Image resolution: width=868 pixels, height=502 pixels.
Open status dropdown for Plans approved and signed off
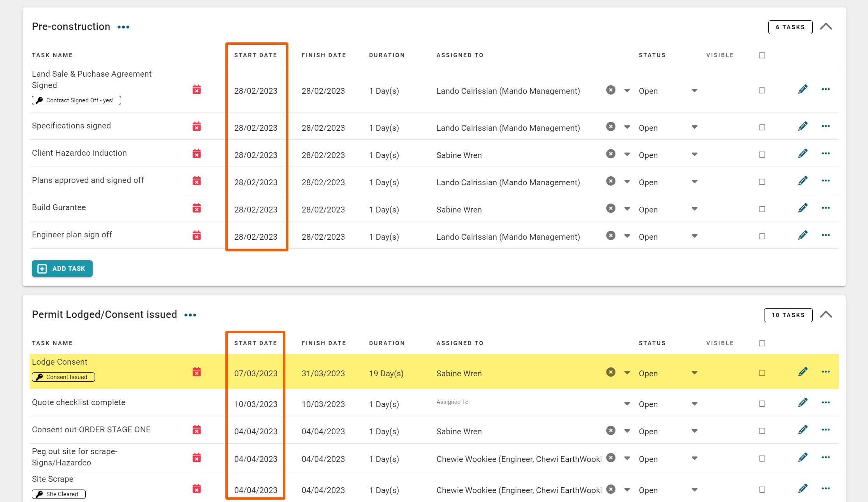(x=694, y=182)
